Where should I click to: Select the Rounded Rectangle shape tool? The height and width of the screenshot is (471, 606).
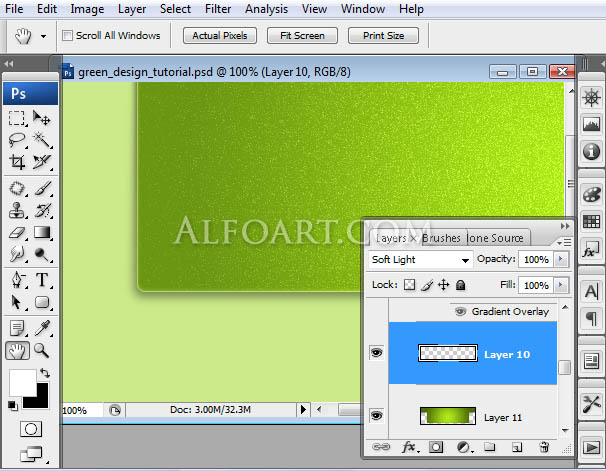42,303
